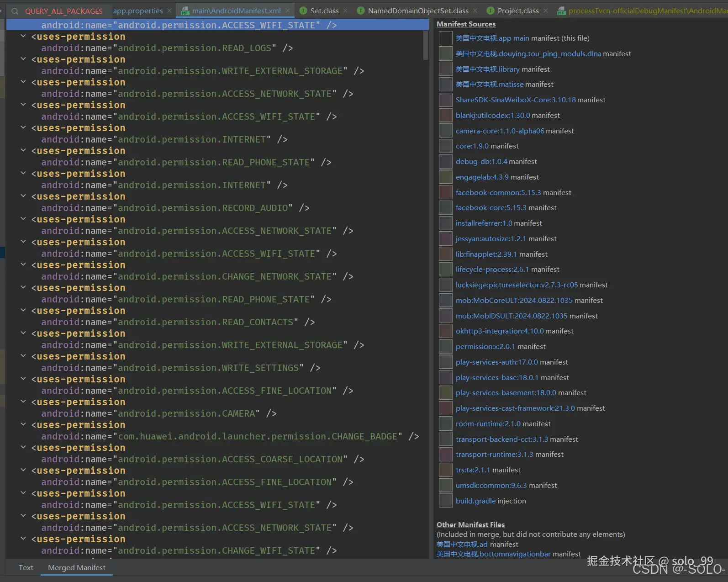Click the icon on NamedDomainObjectSet.class tab
Screen dimensions: 728x582
[360, 11]
